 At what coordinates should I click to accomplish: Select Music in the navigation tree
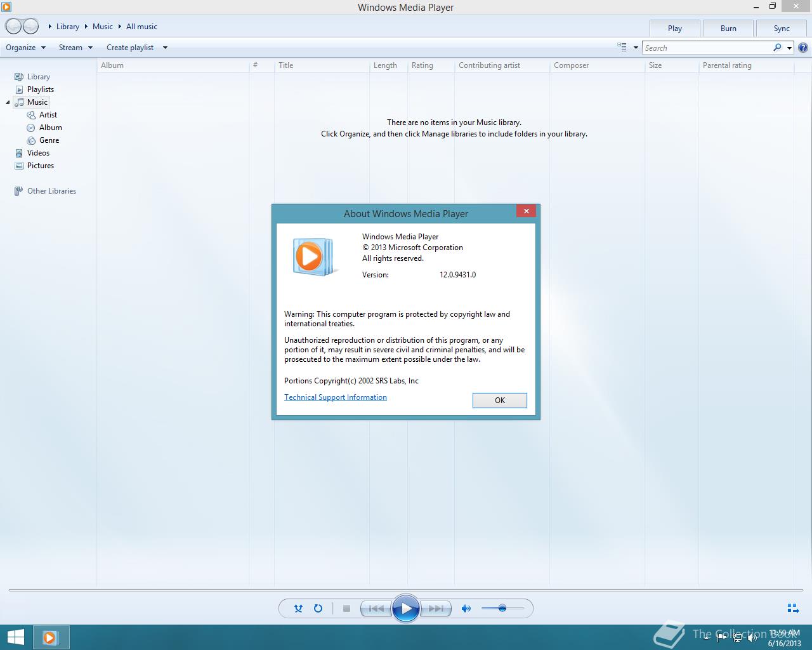coord(37,102)
